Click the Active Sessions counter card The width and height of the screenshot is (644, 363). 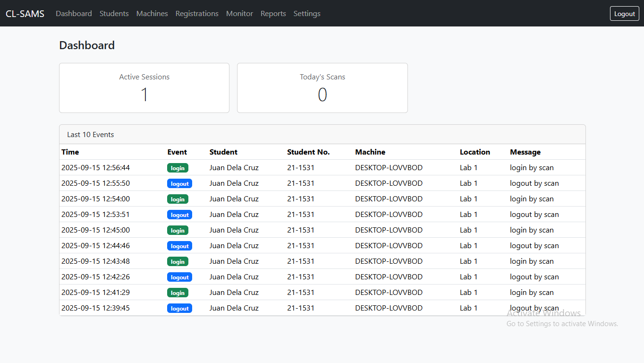click(x=144, y=88)
